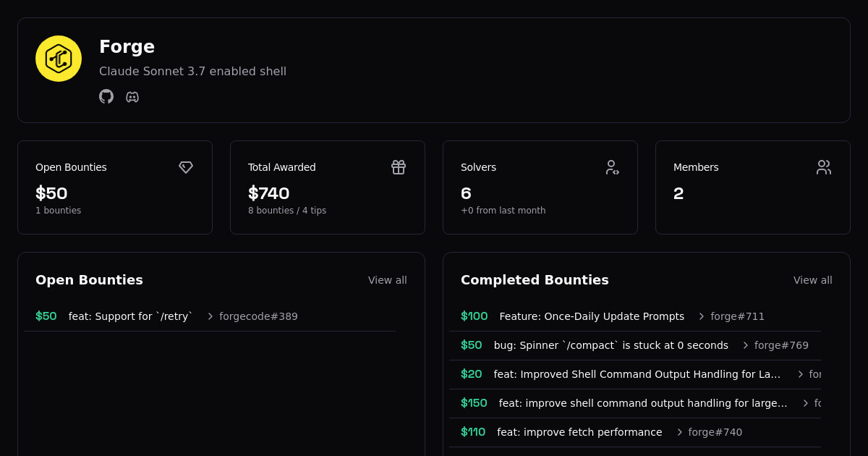Open the 'feat: Support for /retry' bounty
The image size is (868, 456).
pos(130,316)
